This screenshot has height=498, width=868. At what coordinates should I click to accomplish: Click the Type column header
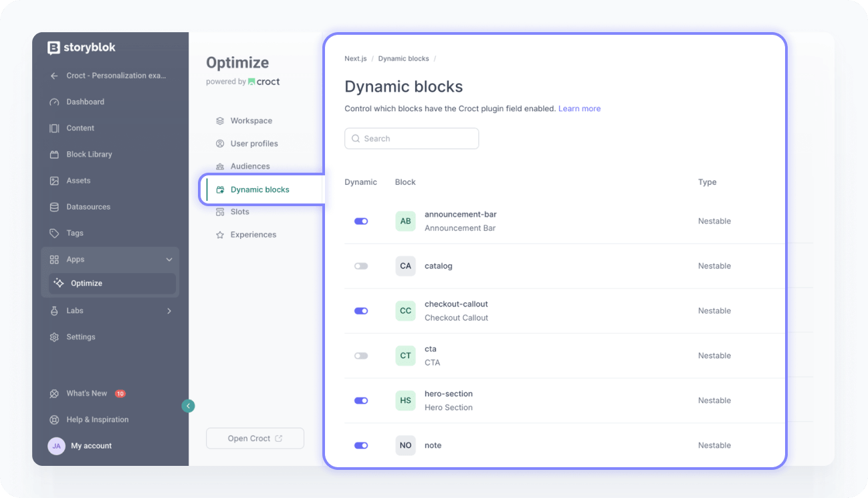coord(708,182)
